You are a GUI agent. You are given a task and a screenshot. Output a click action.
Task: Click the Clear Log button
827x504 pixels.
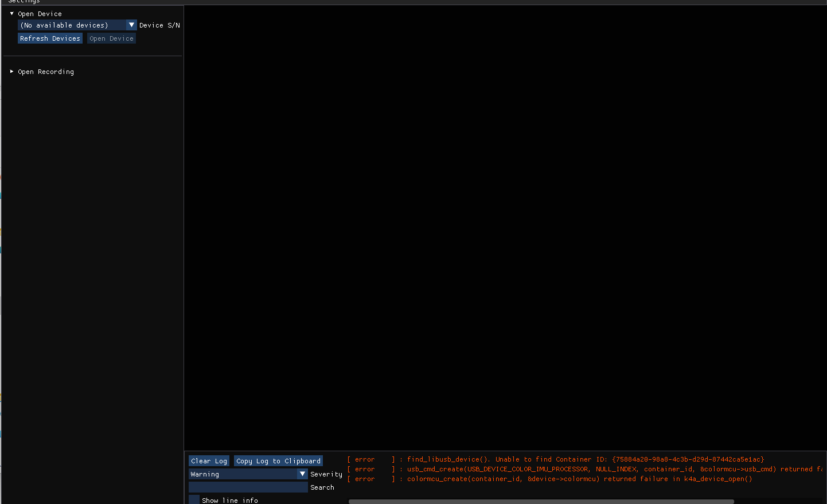pos(209,461)
